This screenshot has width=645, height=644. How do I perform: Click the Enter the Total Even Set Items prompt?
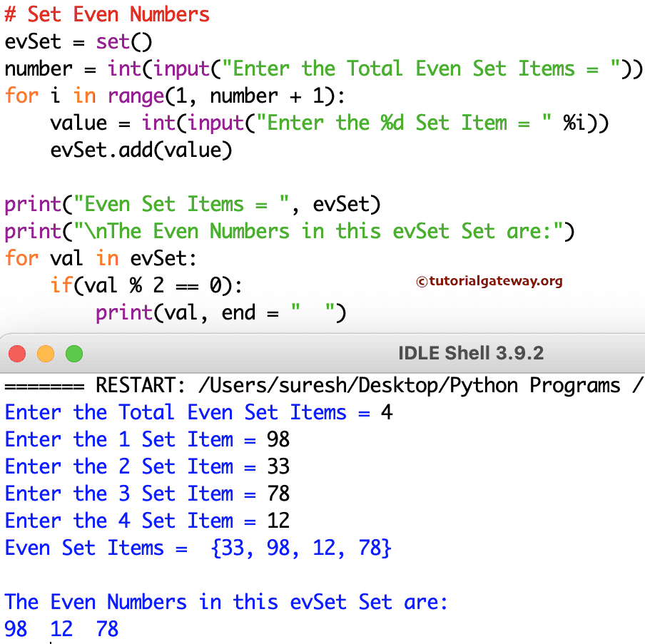click(196, 412)
